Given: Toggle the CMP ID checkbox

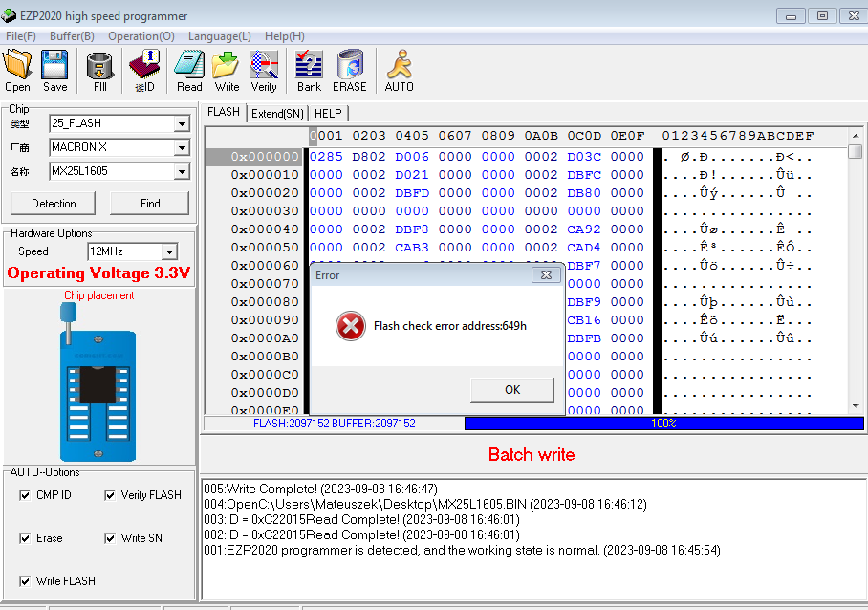Looking at the screenshot, I should (x=25, y=495).
